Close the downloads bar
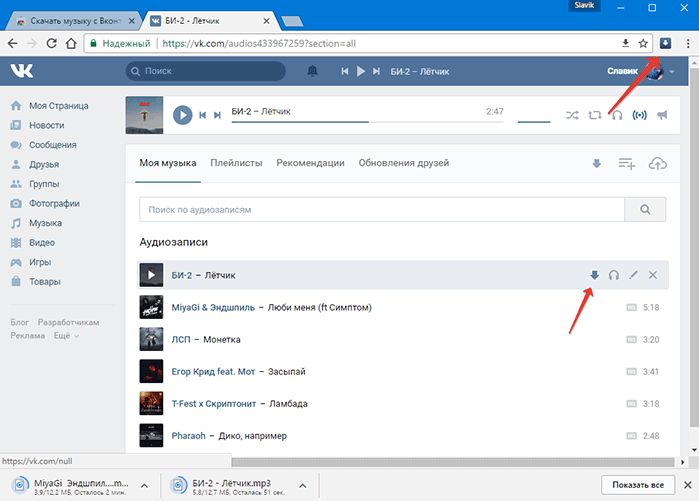 688,485
